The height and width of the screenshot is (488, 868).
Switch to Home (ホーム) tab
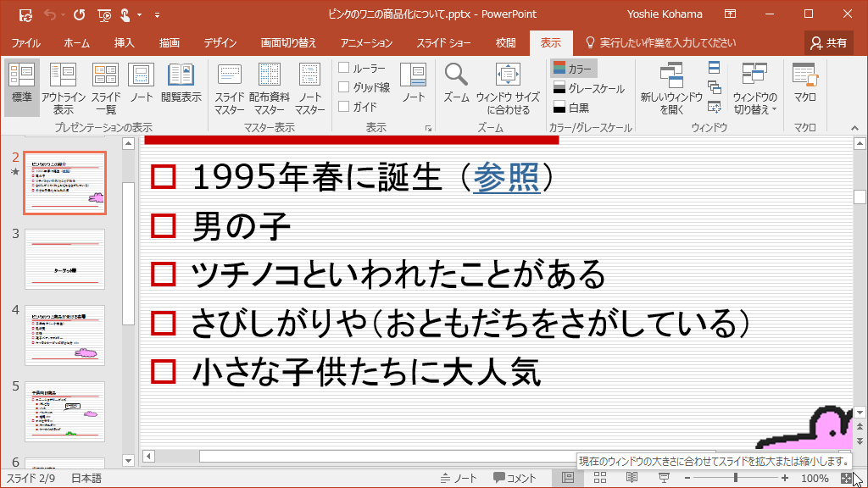[x=76, y=43]
